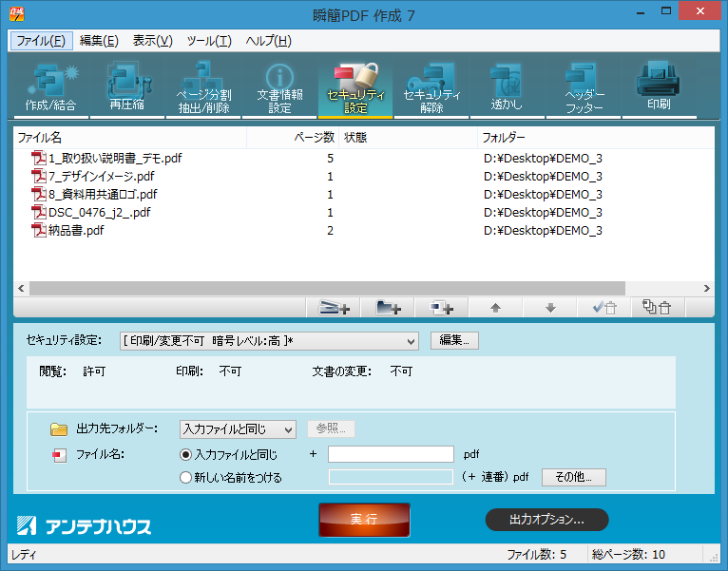Click folder path of 納品書.pdf row
The height and width of the screenshot is (571, 728).
[543, 231]
